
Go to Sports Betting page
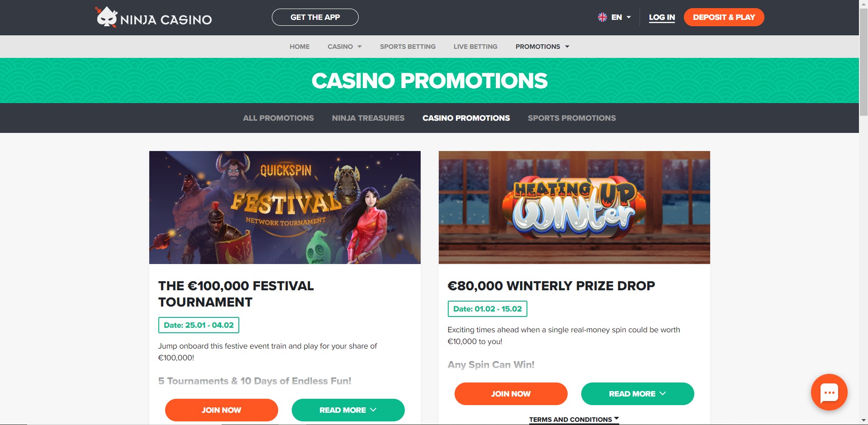tap(408, 47)
